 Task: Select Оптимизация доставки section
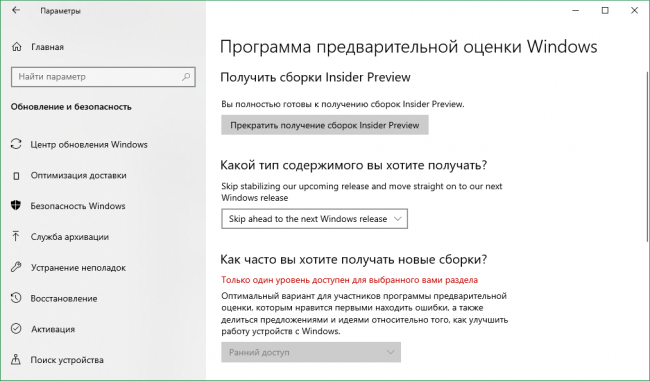(78, 175)
